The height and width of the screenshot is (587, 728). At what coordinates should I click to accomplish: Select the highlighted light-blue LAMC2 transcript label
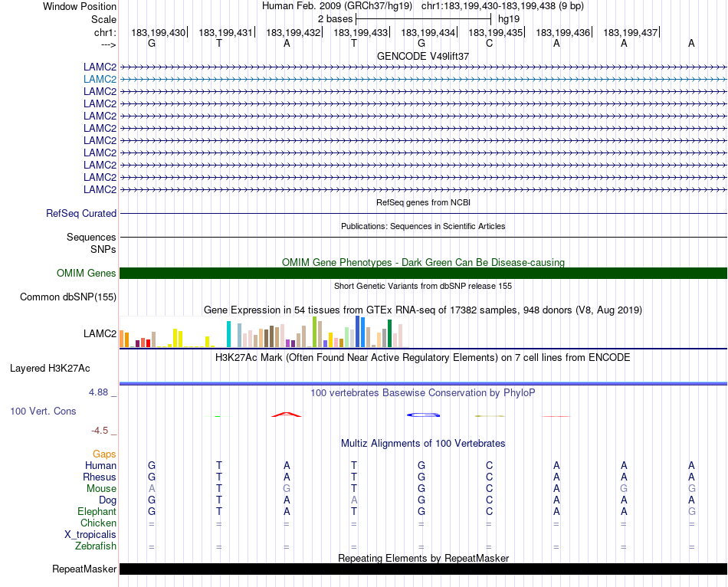[100, 79]
